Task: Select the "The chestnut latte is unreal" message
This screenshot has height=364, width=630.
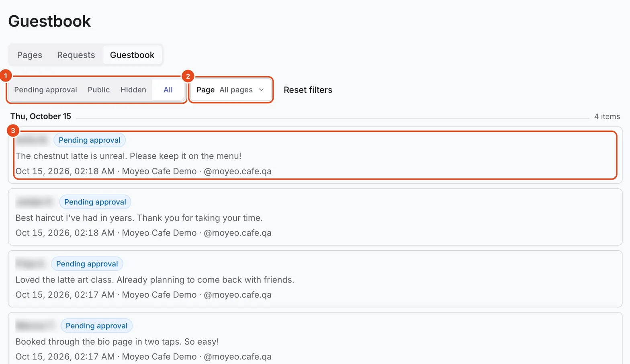Action: point(129,156)
